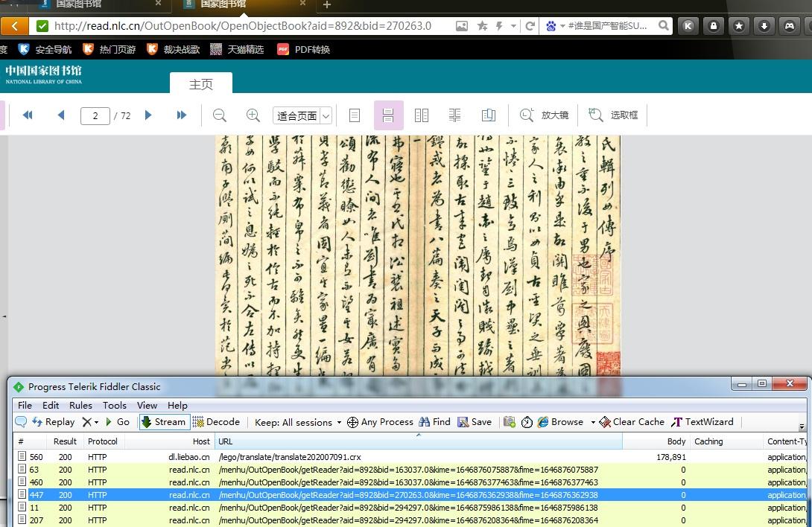
Task: Click Fiddler comment bubble icon
Action: click(x=22, y=422)
